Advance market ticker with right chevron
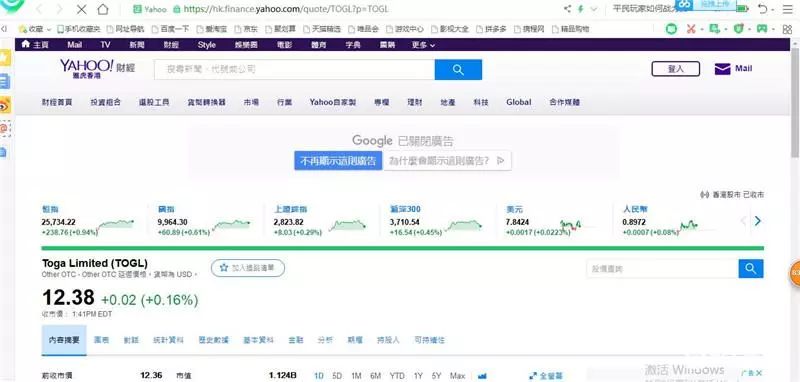Viewport: 800px width, 382px height. click(758, 221)
